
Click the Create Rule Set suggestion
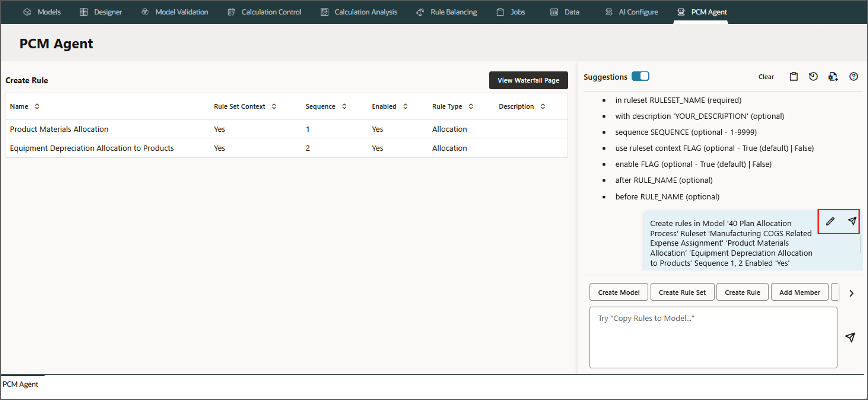(x=682, y=292)
